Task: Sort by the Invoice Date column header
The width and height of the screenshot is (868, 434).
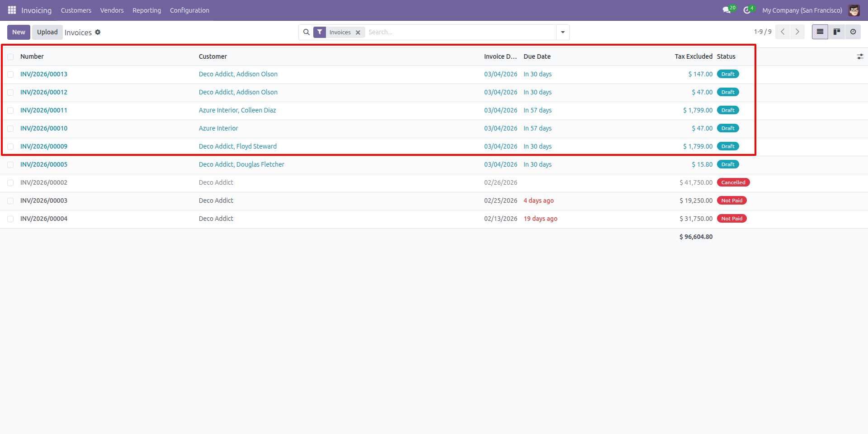Action: (500, 56)
